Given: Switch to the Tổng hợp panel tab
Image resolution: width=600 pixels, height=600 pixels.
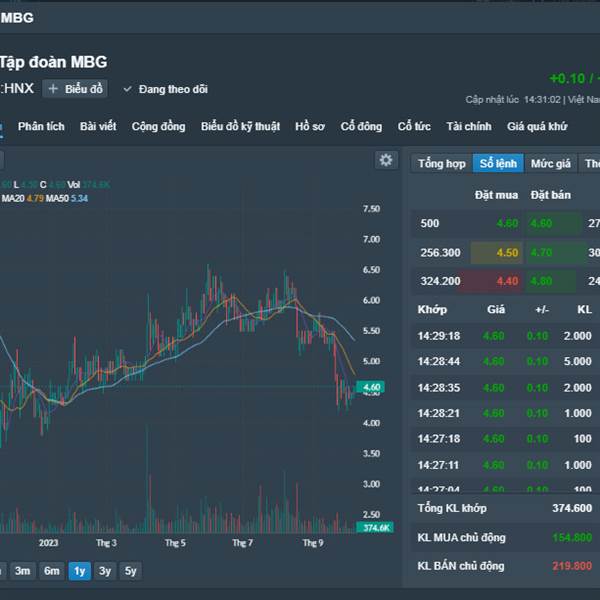Looking at the screenshot, I should 442,163.
